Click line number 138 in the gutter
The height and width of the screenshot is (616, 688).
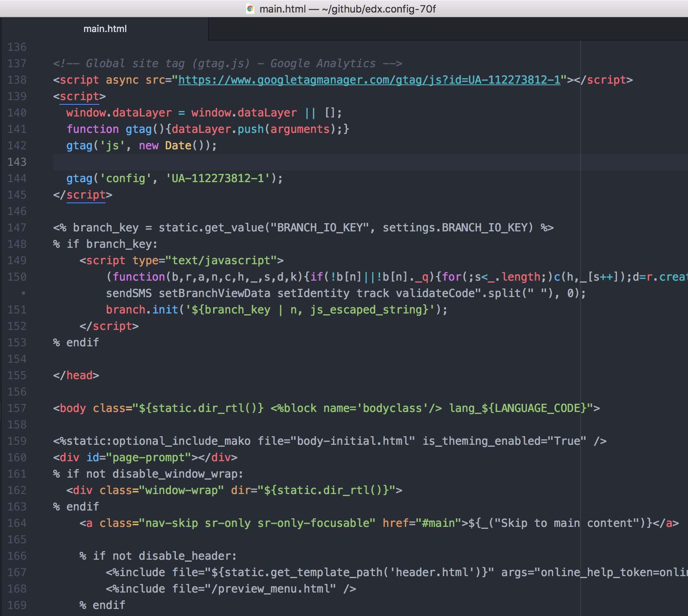tap(17, 80)
